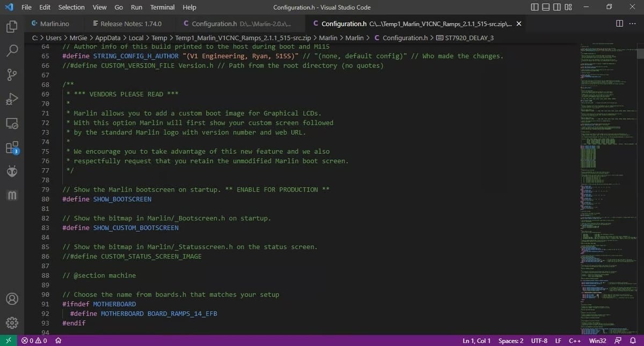Click 'CUSTOM_STATUS_SCREEN_IMAGE' on line 86
The image size is (644, 346).
151,256
